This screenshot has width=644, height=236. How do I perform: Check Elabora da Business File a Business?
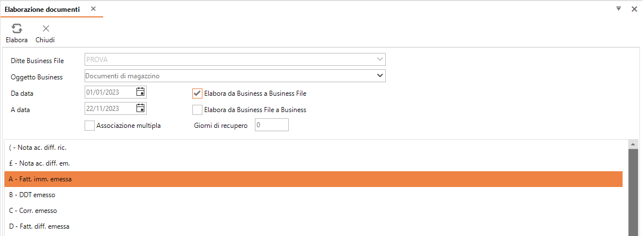click(x=197, y=110)
